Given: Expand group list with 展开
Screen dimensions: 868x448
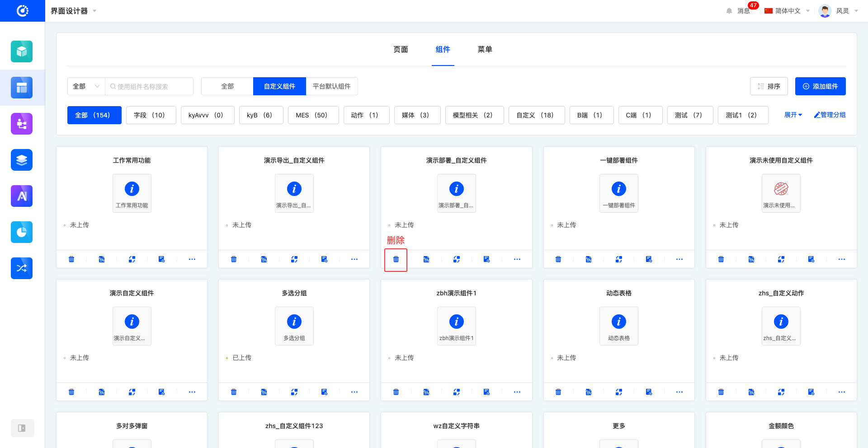Looking at the screenshot, I should pyautogui.click(x=793, y=115).
